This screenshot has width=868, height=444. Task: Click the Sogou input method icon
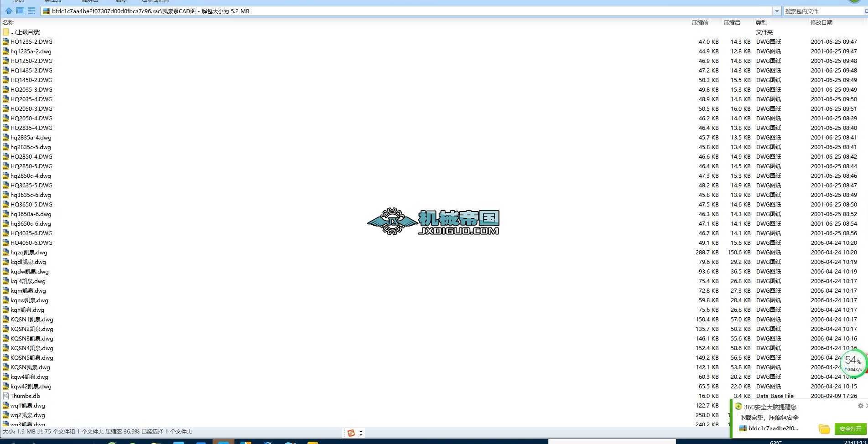[351, 433]
